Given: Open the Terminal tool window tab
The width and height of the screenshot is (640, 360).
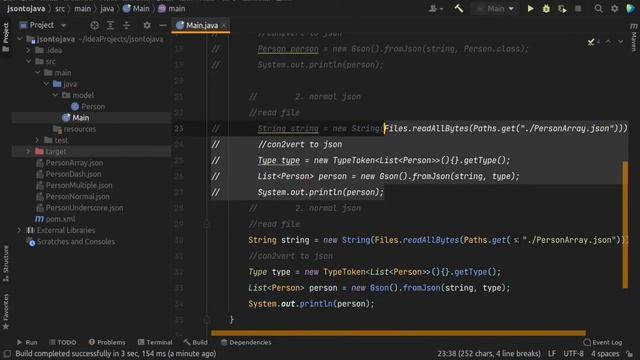Looking at the screenshot, I should point(155,342).
